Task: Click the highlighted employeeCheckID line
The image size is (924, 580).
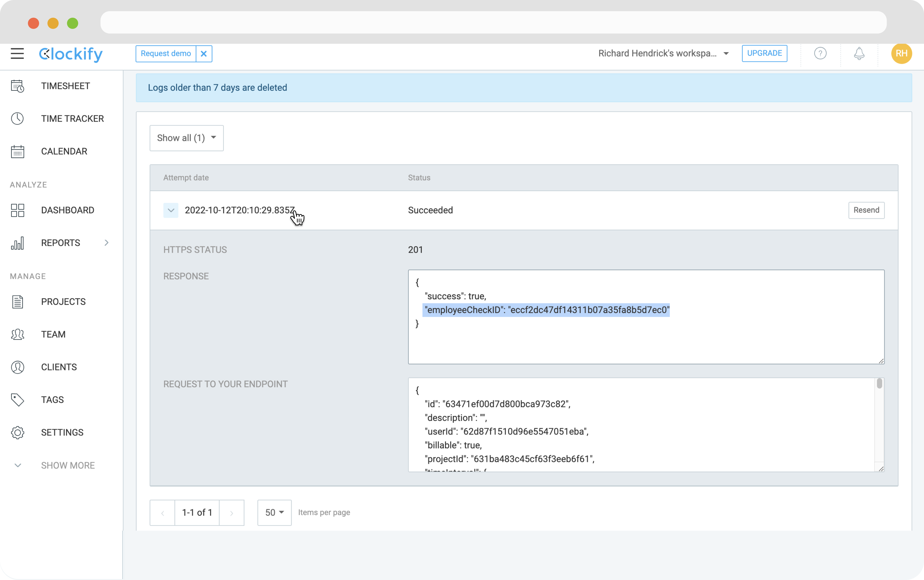Action: 546,310
